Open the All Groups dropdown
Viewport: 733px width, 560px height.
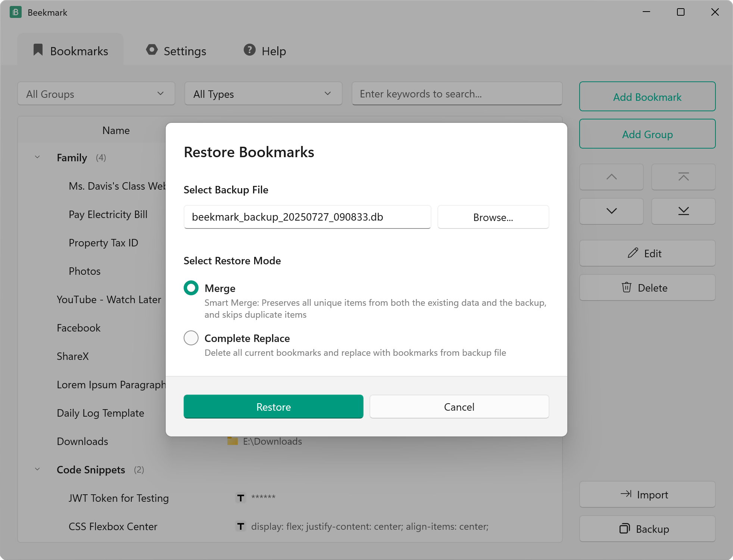(96, 94)
